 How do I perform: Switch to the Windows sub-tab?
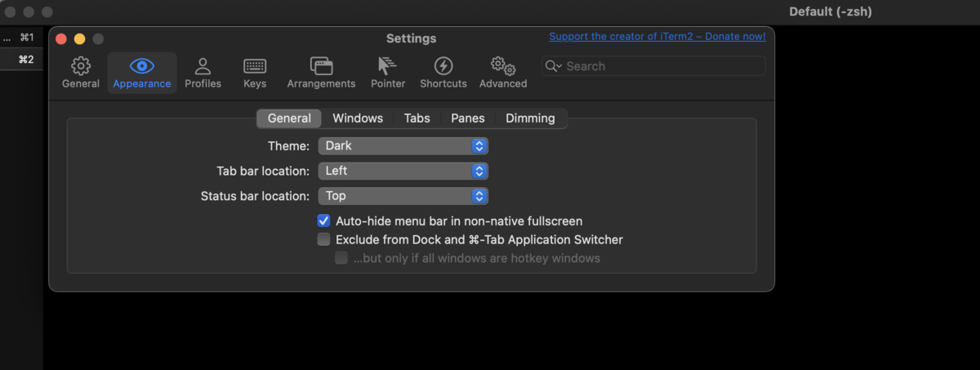[x=358, y=118]
